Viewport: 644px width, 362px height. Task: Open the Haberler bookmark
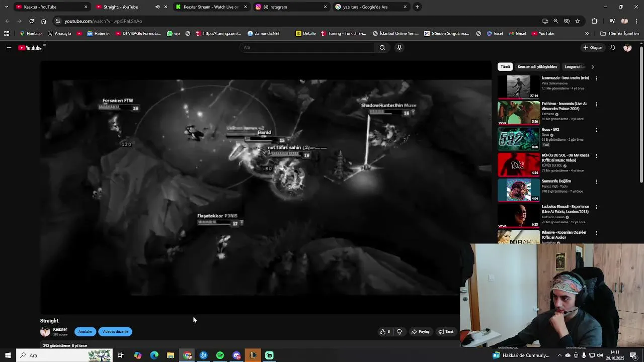click(x=98, y=34)
